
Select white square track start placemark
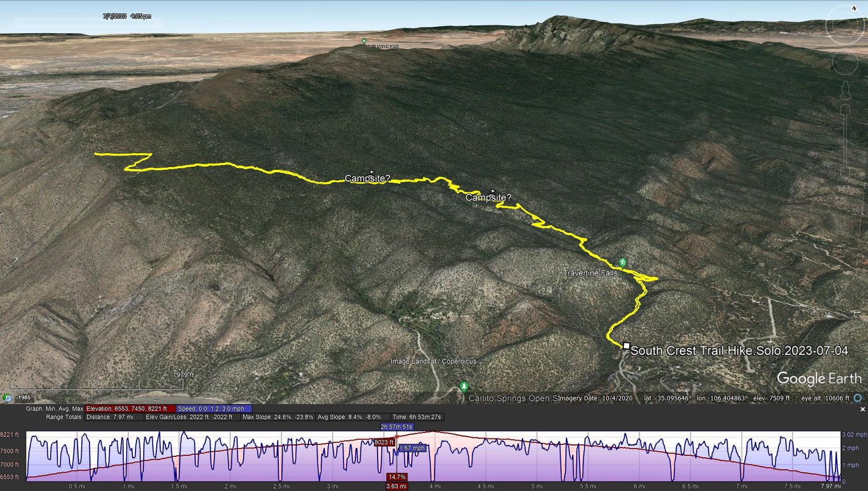click(x=627, y=346)
